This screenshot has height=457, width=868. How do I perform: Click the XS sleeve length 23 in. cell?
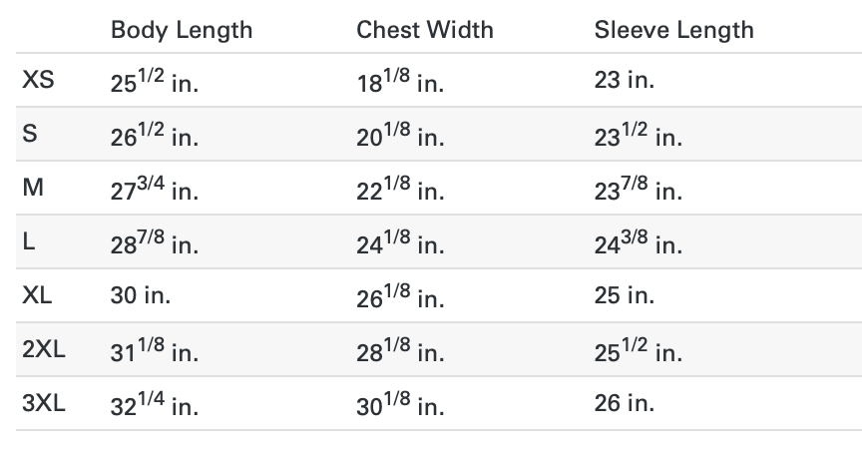625,81
